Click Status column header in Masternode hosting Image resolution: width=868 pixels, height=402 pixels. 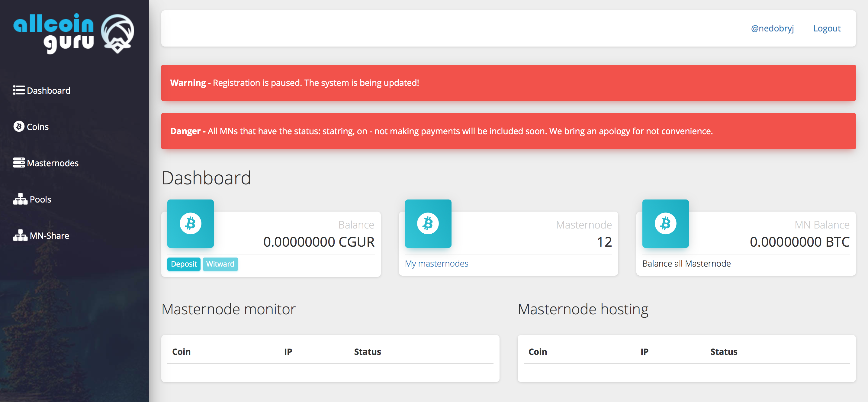pos(724,352)
